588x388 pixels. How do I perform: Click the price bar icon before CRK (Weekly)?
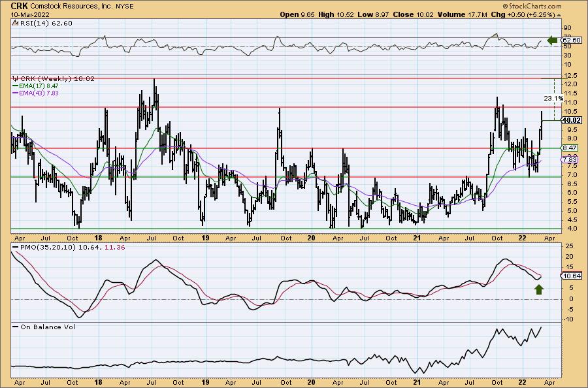[x=16, y=79]
